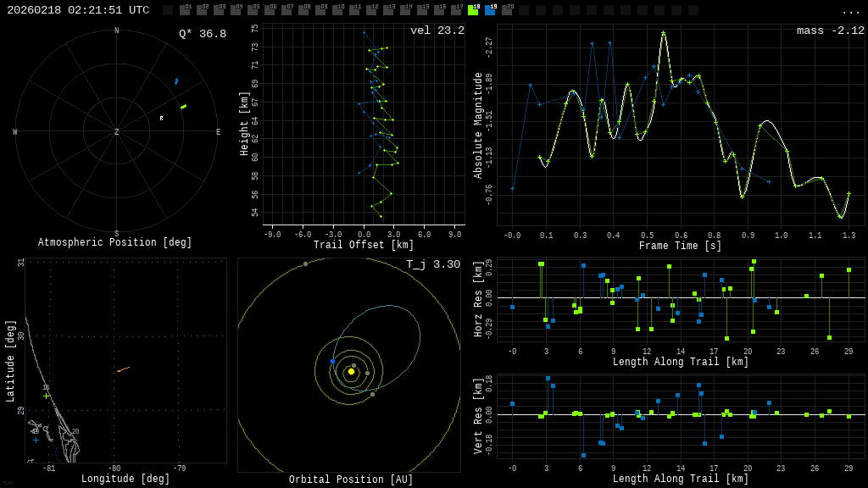This screenshot has height=488, width=868.
Task: Click the yellow Sun in the orbital plot
Action: 351,371
